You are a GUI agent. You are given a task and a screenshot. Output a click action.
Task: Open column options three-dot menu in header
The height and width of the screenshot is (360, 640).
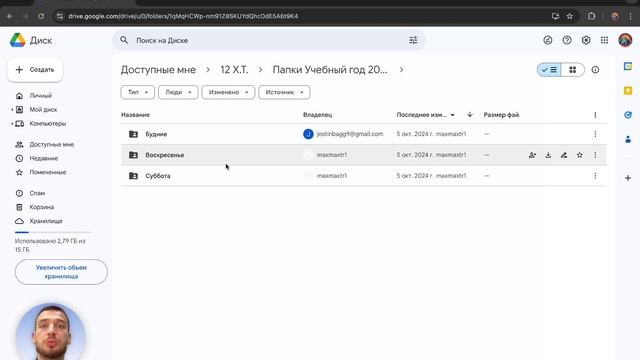click(x=595, y=115)
